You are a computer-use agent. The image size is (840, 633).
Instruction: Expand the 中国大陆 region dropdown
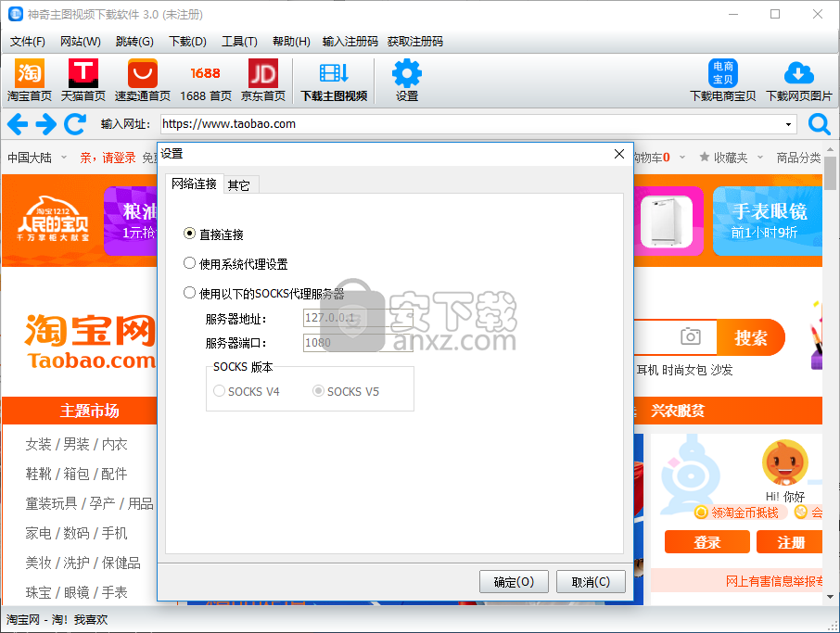[x=64, y=157]
